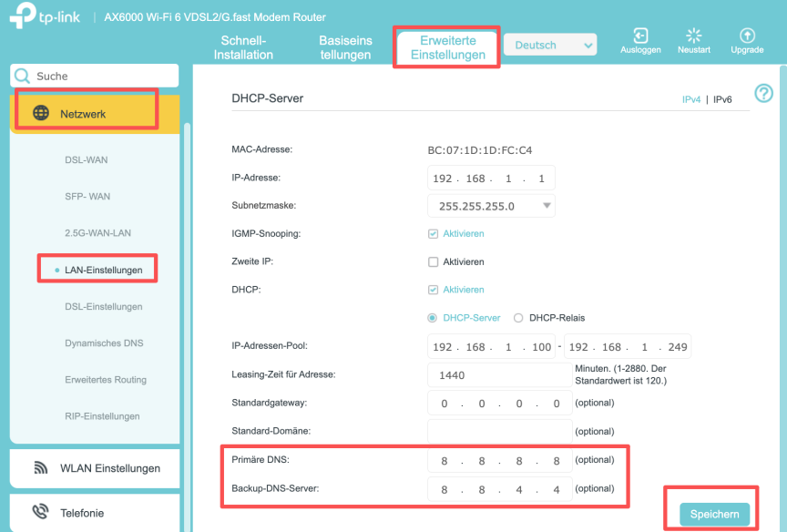Open DSL-Einstellungen menu item
Screen dimensions: 787x532
104,306
